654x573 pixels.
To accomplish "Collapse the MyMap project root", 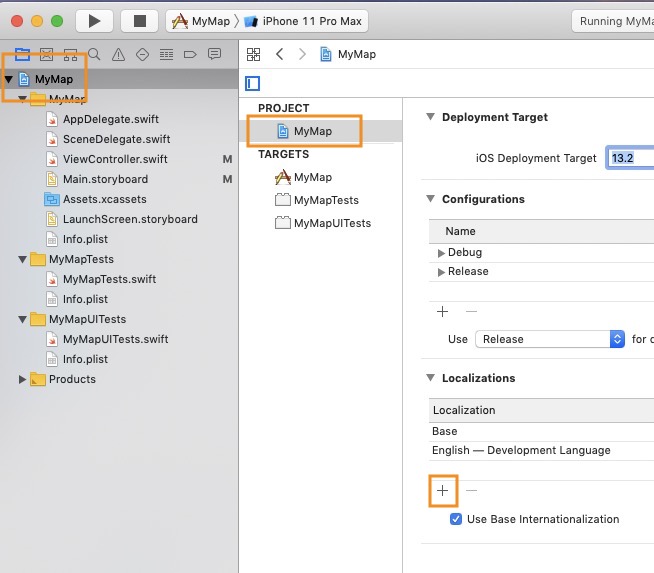I will point(9,79).
